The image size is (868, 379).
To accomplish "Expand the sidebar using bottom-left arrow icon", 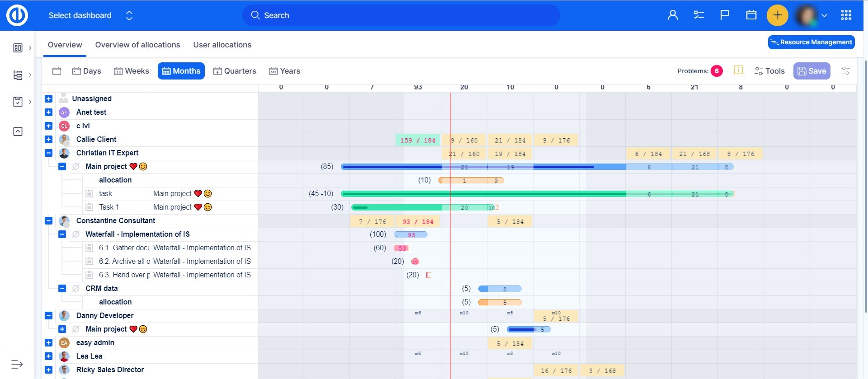I will click(17, 364).
